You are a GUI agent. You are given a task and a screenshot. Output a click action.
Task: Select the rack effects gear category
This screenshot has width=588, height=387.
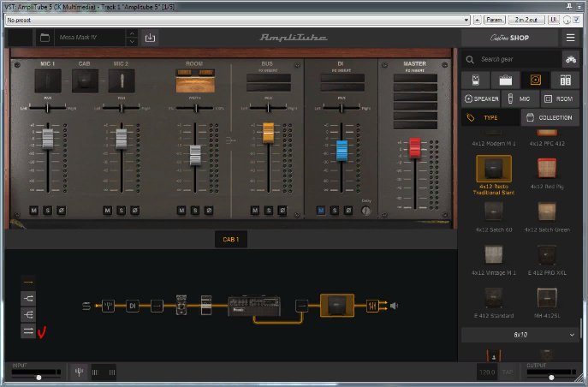565,80
